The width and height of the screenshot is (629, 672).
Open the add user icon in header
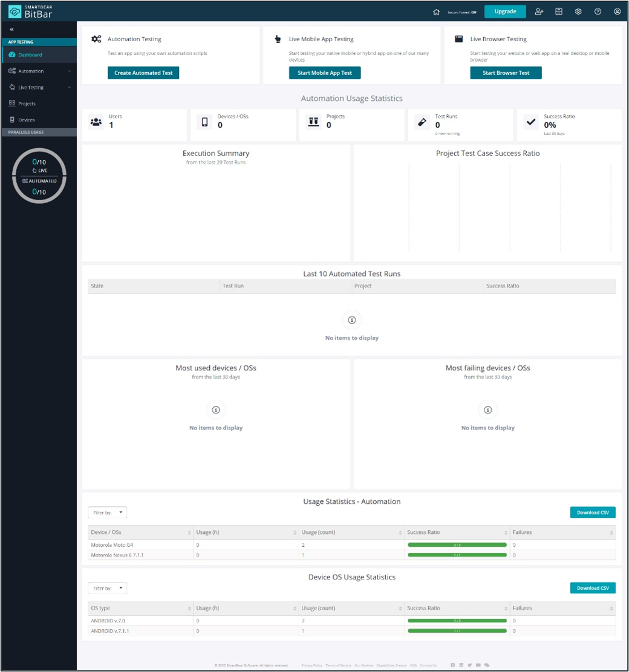(x=539, y=11)
